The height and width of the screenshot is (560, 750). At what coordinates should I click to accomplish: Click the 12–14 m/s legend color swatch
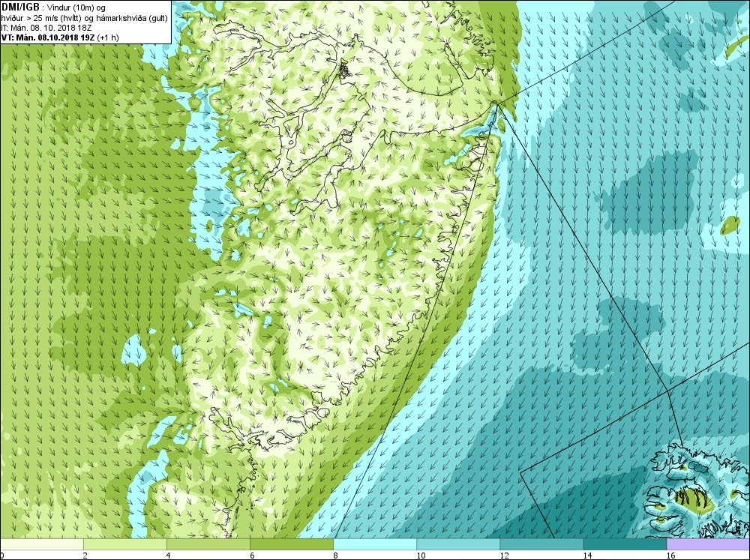point(541,544)
